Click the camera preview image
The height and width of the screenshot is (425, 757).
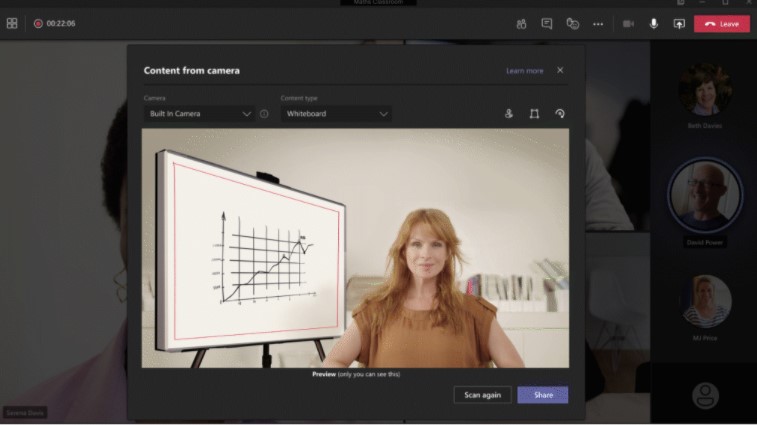pyautogui.click(x=355, y=248)
